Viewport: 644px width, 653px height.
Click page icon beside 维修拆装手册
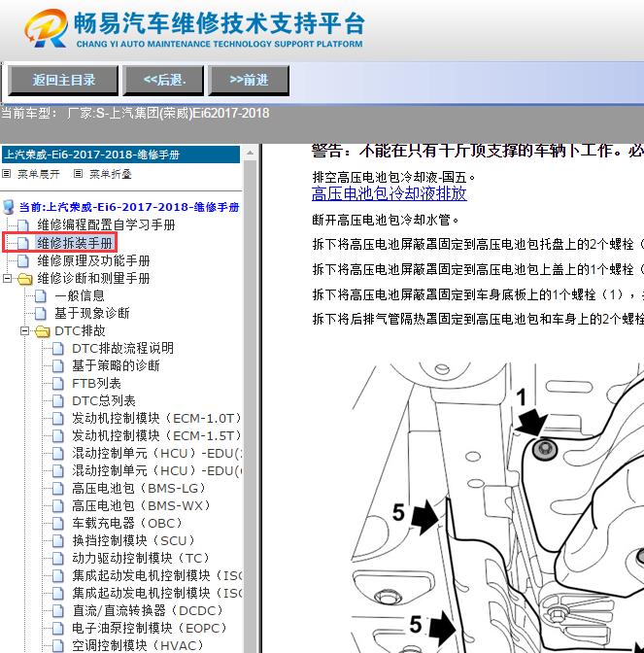(x=23, y=243)
